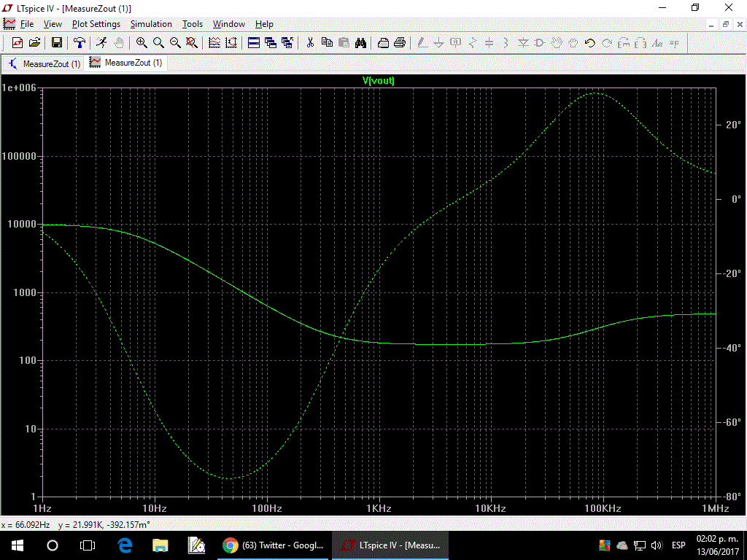Click the Close All Windows icon

[287, 43]
